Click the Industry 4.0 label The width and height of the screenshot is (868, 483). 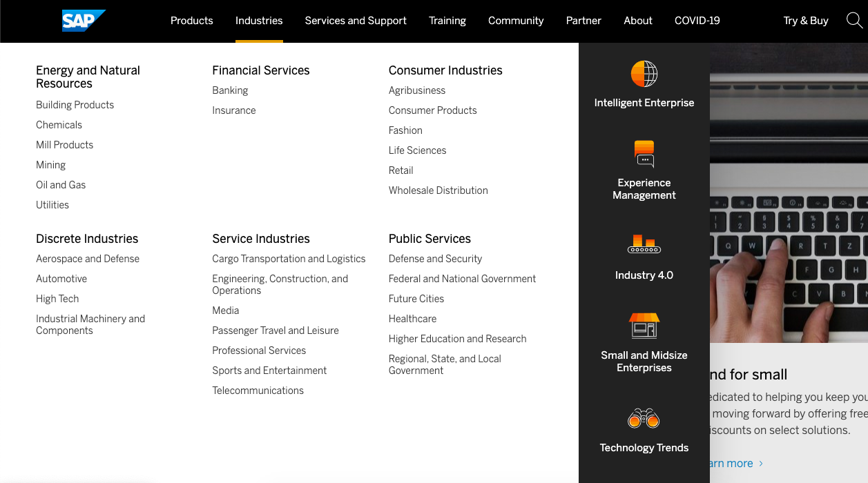pyautogui.click(x=644, y=275)
